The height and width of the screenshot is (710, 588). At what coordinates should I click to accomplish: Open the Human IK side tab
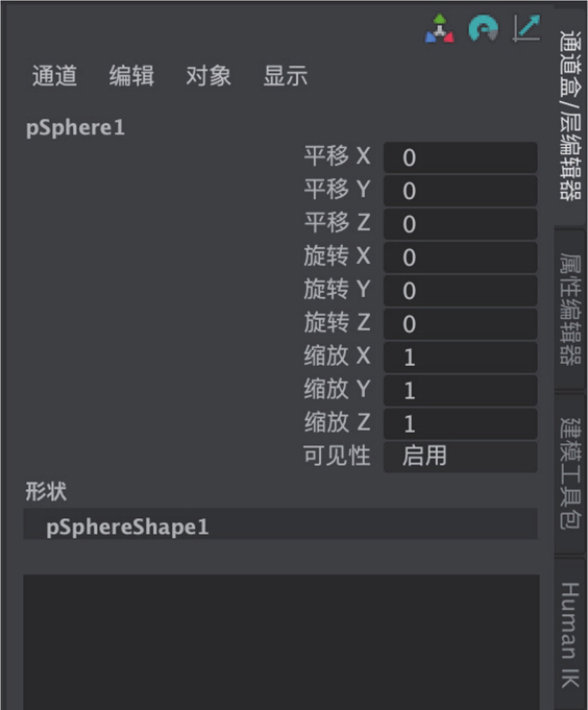pyautogui.click(x=570, y=635)
